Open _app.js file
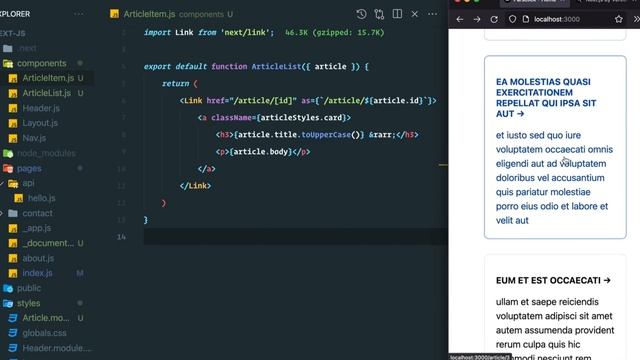This screenshot has width=640, height=360. 36,228
